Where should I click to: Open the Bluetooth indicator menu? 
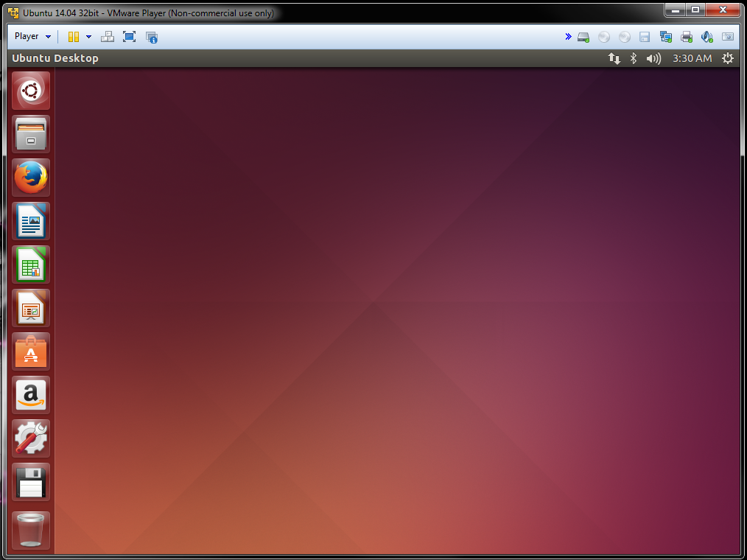633,58
